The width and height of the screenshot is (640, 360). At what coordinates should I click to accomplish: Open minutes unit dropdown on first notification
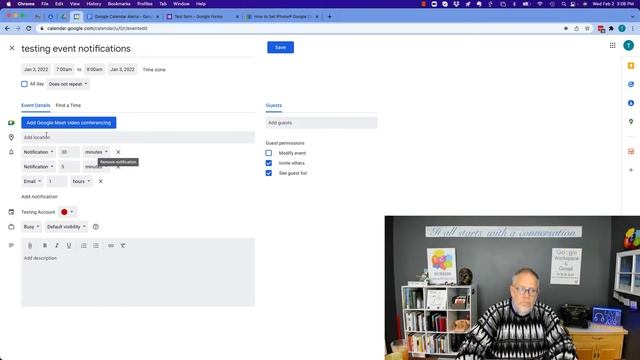pos(96,152)
